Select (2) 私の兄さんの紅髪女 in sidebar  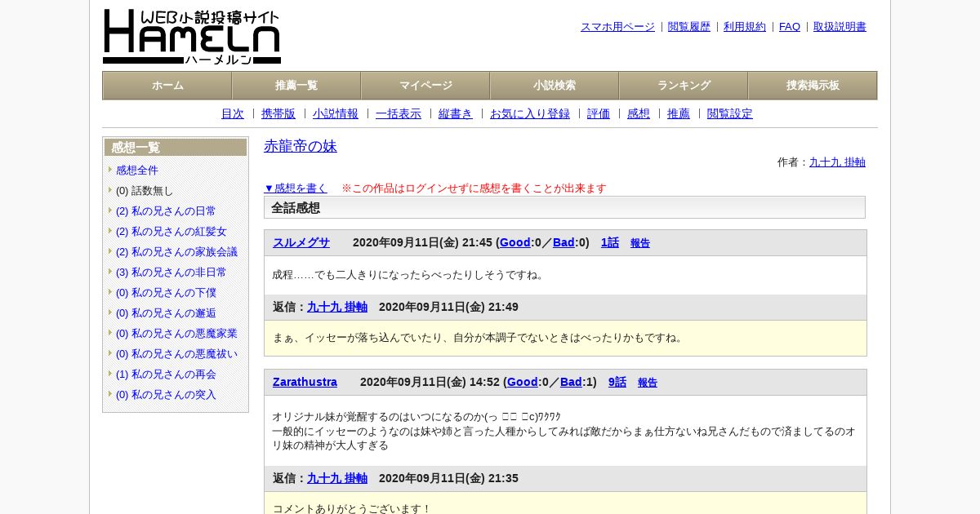pyautogui.click(x=171, y=231)
